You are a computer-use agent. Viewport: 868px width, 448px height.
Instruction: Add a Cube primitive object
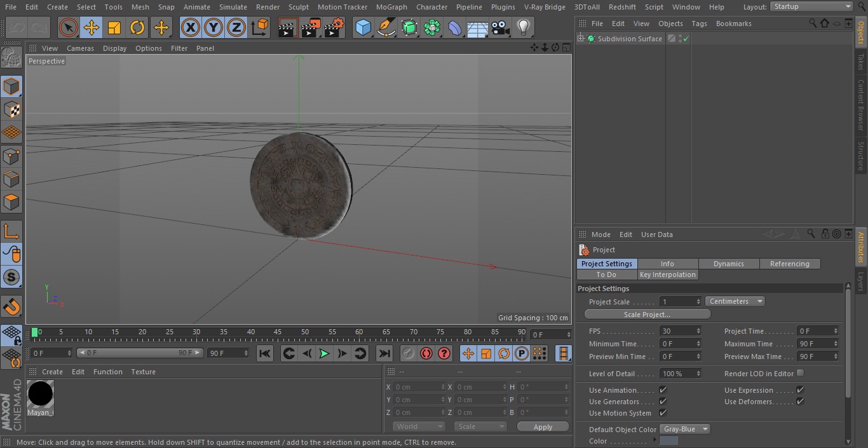coord(363,28)
